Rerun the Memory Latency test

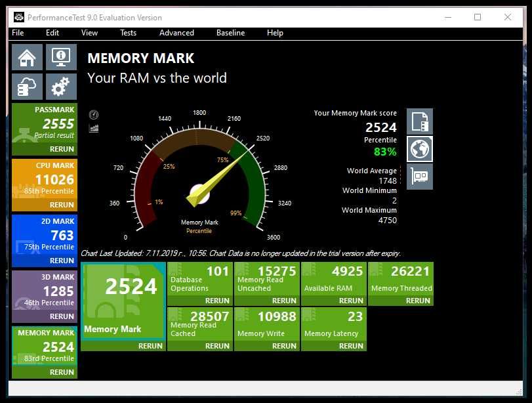point(351,346)
